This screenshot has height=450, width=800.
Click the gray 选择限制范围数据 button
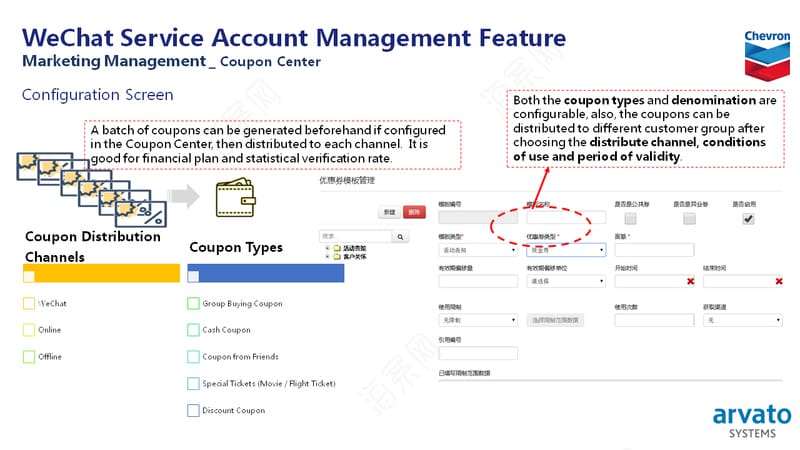[x=555, y=320]
